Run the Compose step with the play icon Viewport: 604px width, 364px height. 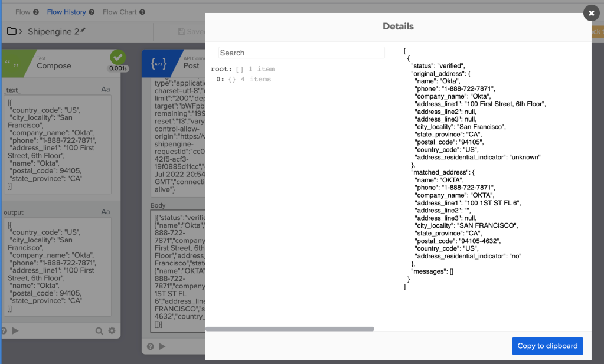pyautogui.click(x=15, y=331)
